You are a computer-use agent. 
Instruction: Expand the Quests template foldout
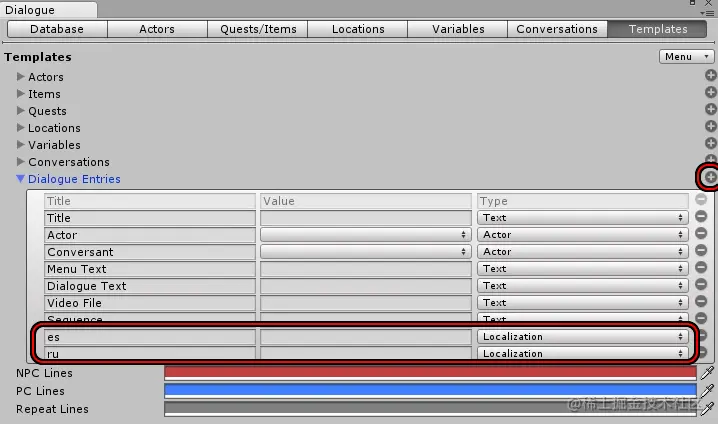point(21,110)
